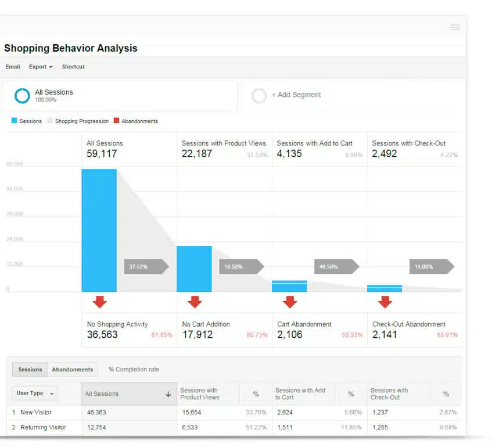Click the 2,106 Cart Abandonment value

coord(290,334)
